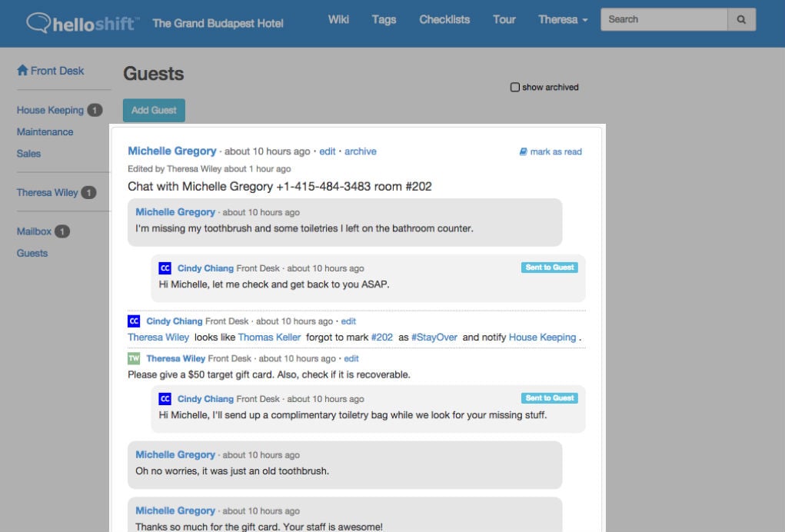Archive Michelle Gregory's conversation
The width and height of the screenshot is (785, 532).
tap(361, 151)
